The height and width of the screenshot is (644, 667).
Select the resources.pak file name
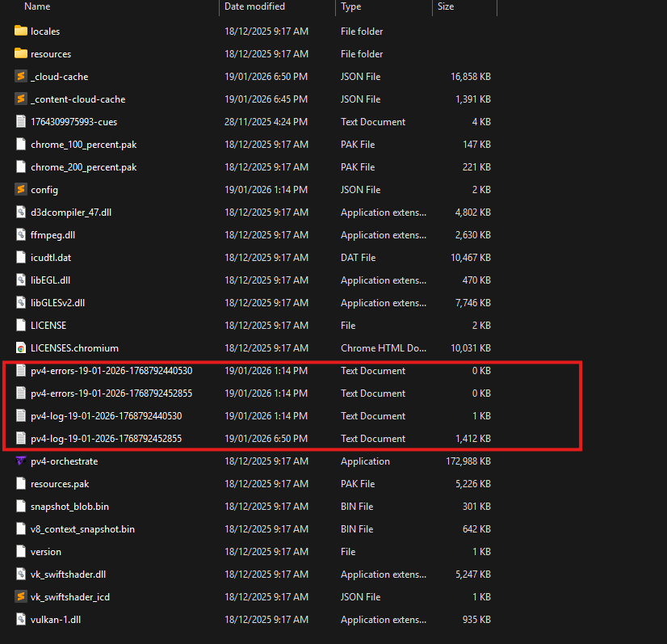[60, 484]
